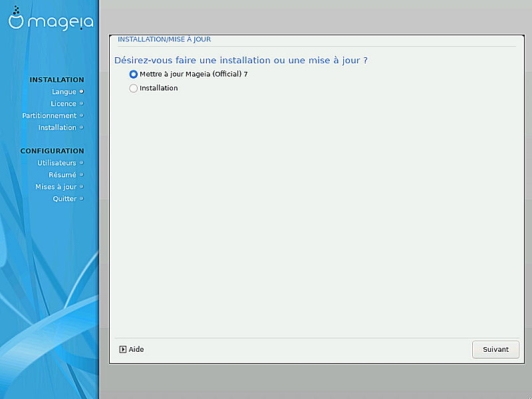This screenshot has height=399, width=532.
Task: Select the Mettre à jour Mageia 7 radio button
Action: tap(134, 74)
